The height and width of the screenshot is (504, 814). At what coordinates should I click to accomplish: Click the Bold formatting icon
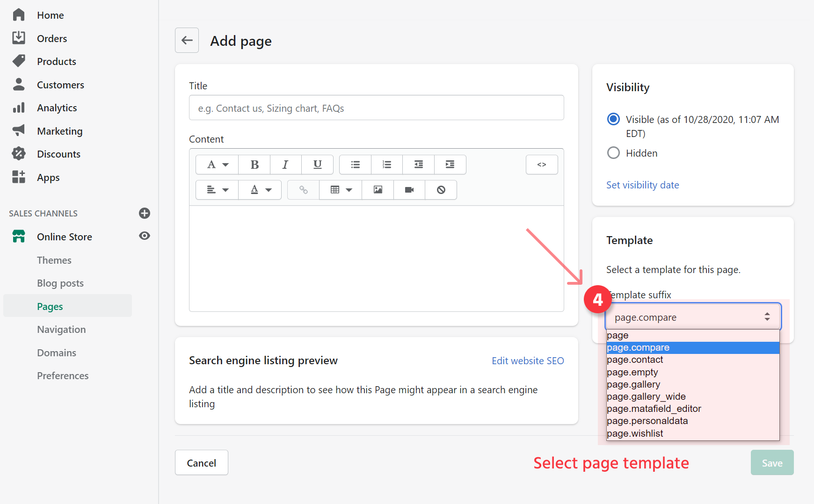tap(254, 165)
